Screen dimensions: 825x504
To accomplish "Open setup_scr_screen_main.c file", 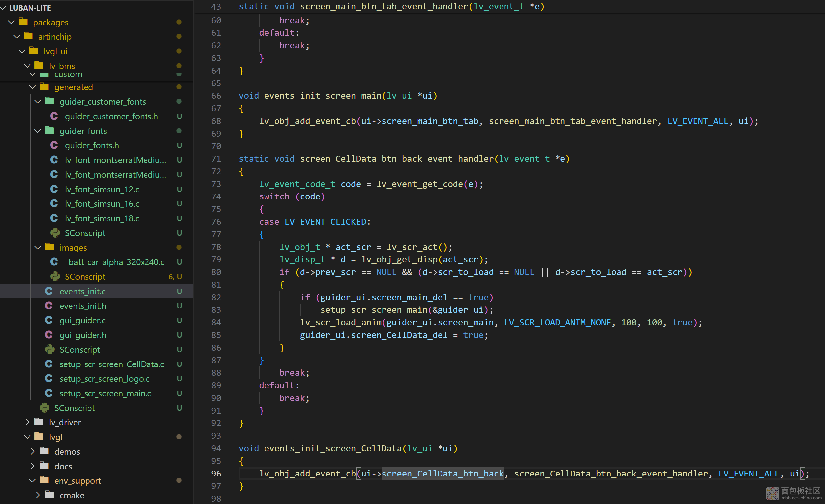I will [105, 393].
